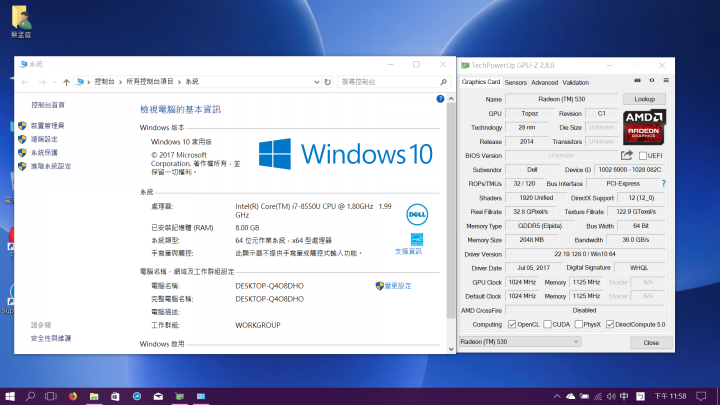The image size is (720, 405).
Task: Open the recent locations dropdown arrow
Action: click(x=54, y=82)
